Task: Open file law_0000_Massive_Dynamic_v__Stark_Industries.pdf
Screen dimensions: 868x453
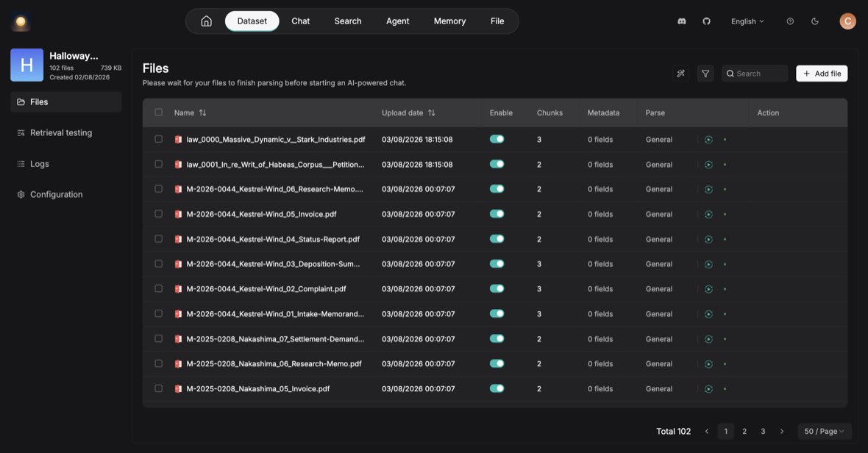Action: click(x=276, y=140)
